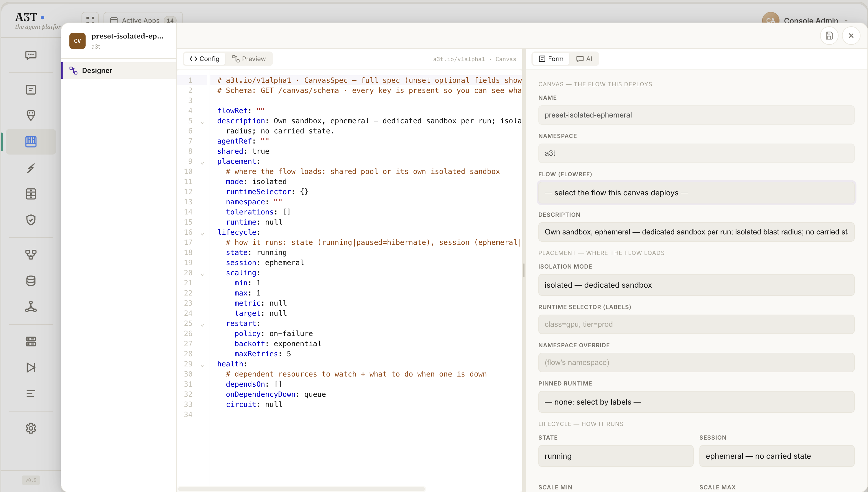Viewport: 868px width, 492px height.
Task: Open the shield check sidebar icon
Action: coord(31,220)
